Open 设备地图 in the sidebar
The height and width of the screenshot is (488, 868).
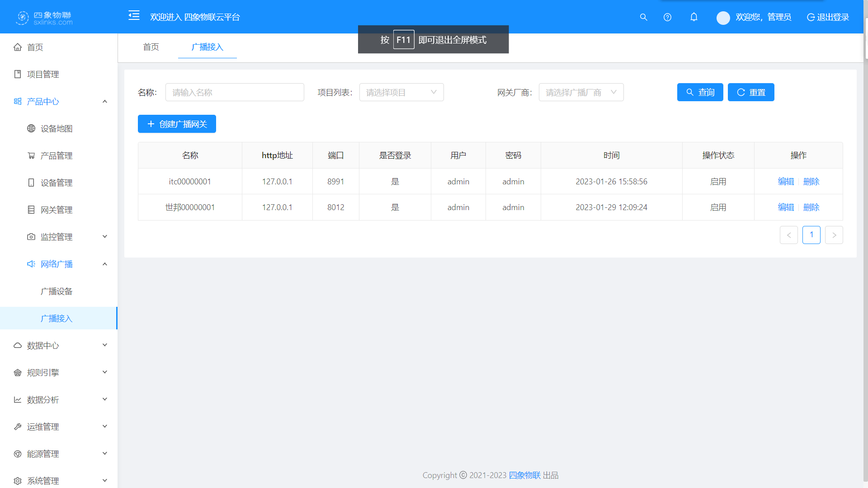pos(57,129)
